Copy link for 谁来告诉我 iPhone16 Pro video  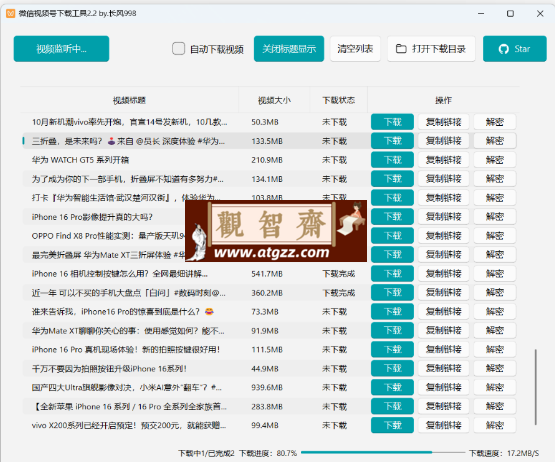pos(444,312)
